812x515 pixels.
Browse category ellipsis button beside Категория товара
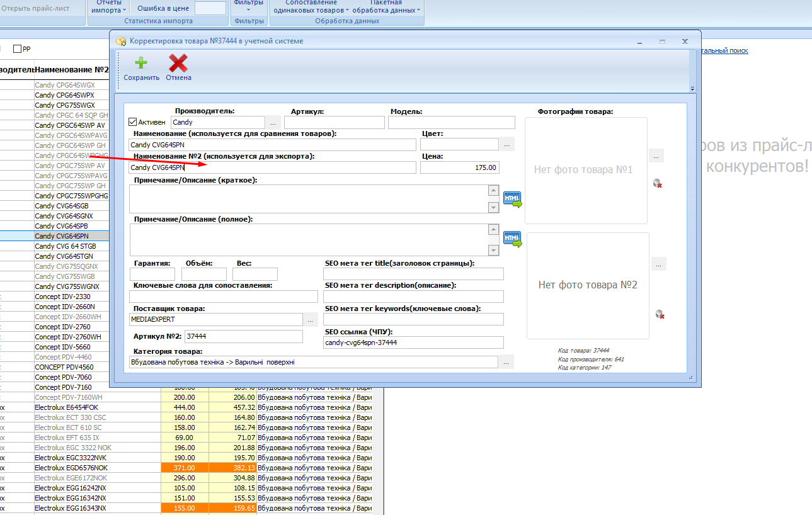[x=506, y=362]
